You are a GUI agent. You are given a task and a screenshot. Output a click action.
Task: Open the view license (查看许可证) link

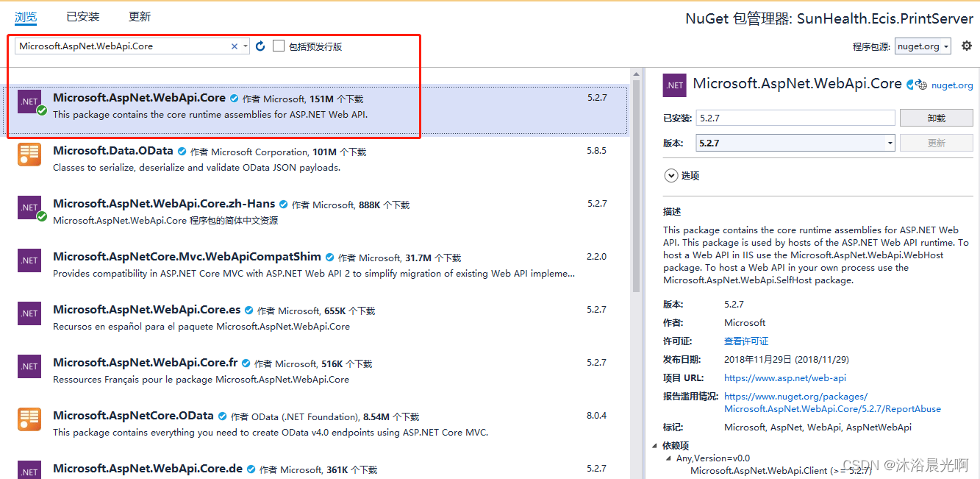(x=746, y=341)
